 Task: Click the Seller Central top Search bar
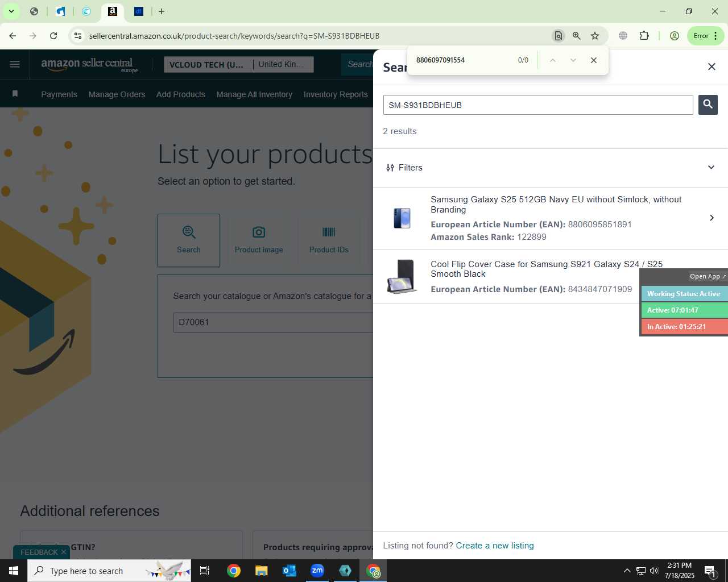click(357, 64)
